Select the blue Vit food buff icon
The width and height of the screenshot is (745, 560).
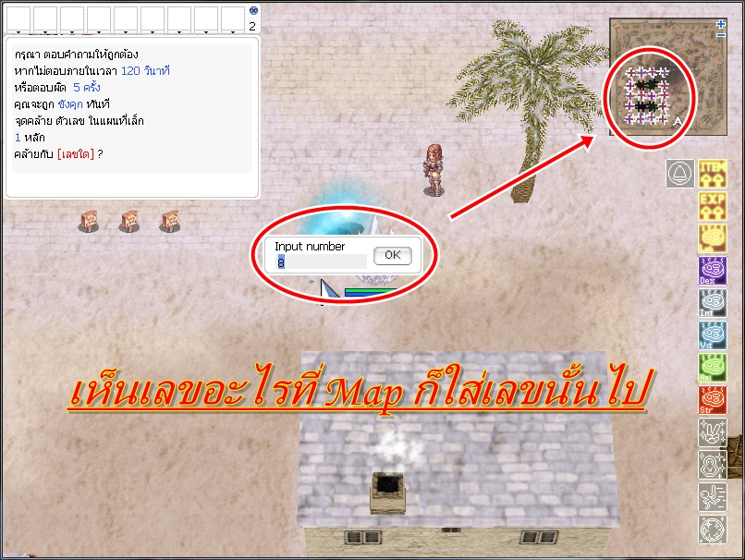pyautogui.click(x=713, y=335)
